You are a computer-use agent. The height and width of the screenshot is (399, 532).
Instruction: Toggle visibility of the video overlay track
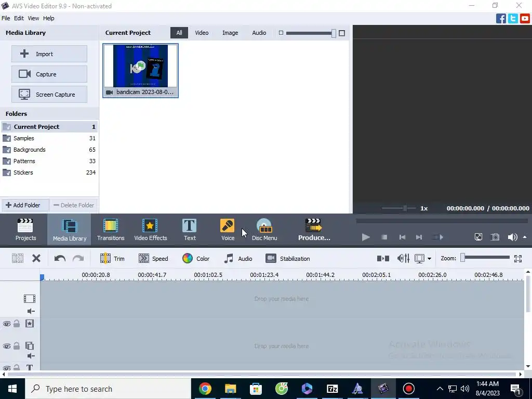(x=6, y=346)
